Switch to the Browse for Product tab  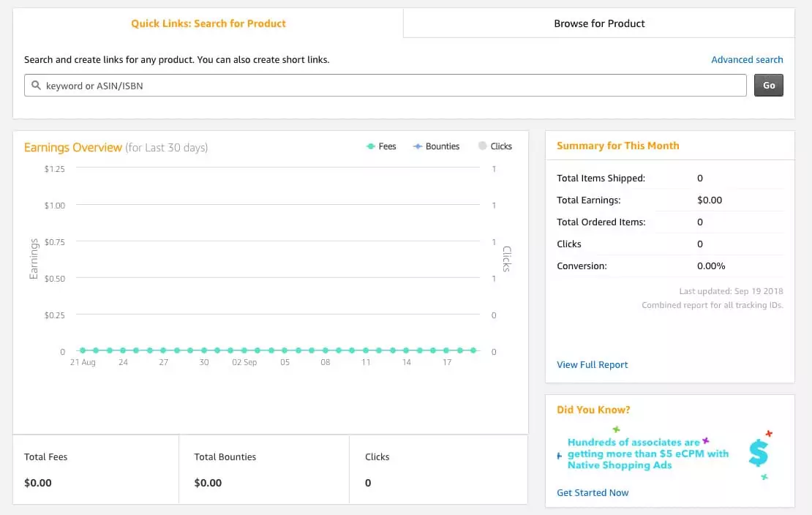(599, 23)
